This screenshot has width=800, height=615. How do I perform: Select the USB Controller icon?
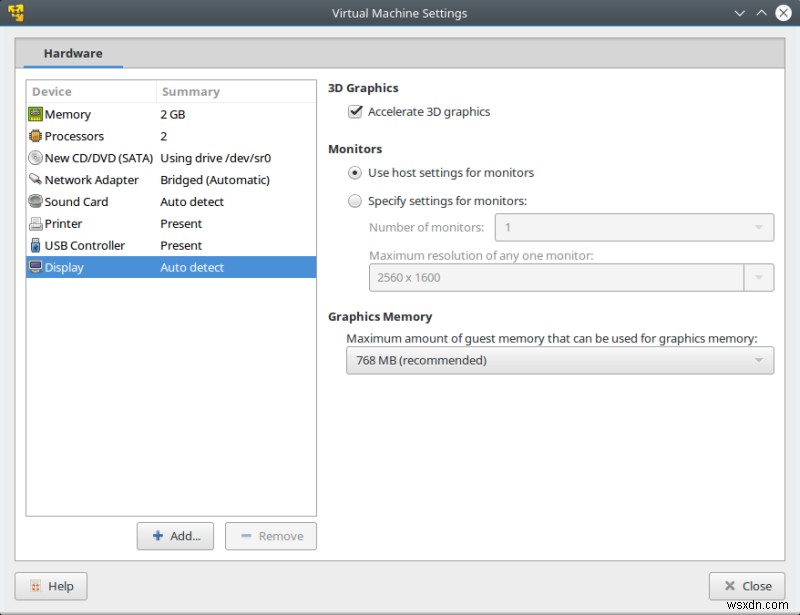click(35, 245)
